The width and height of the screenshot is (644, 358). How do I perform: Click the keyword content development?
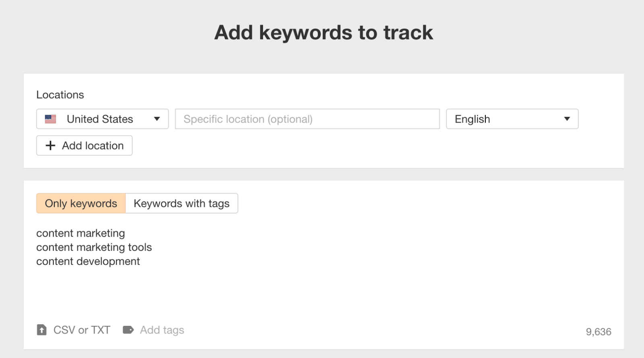pyautogui.click(x=88, y=261)
